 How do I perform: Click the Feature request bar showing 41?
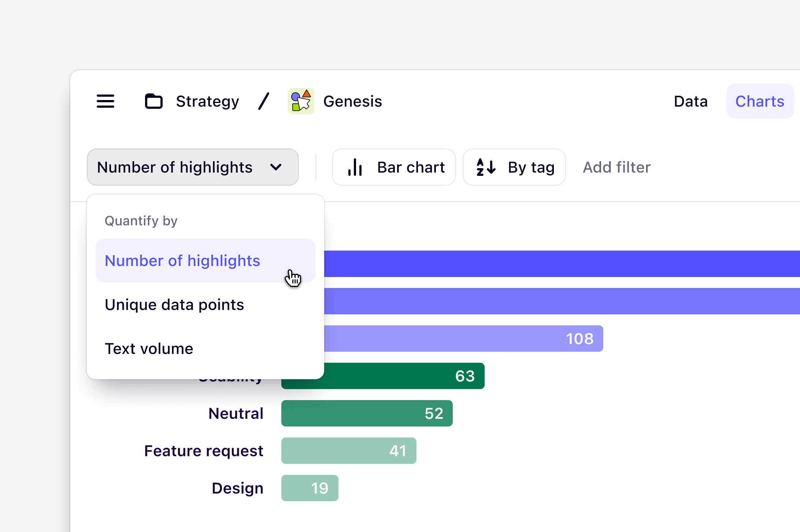(x=348, y=451)
